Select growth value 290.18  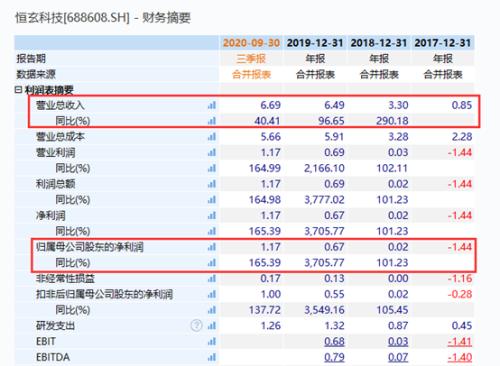click(392, 121)
